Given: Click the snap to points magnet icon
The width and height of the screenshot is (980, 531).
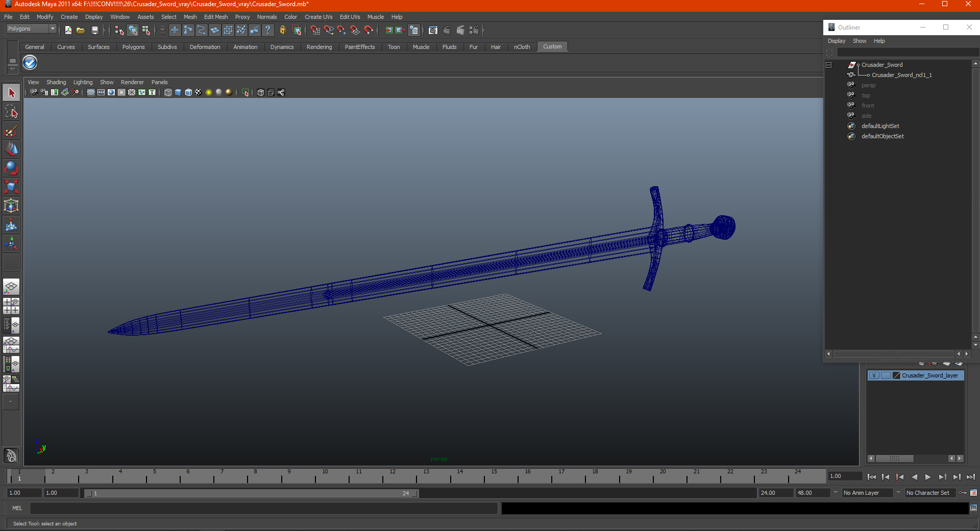Looking at the screenshot, I should click(342, 31).
